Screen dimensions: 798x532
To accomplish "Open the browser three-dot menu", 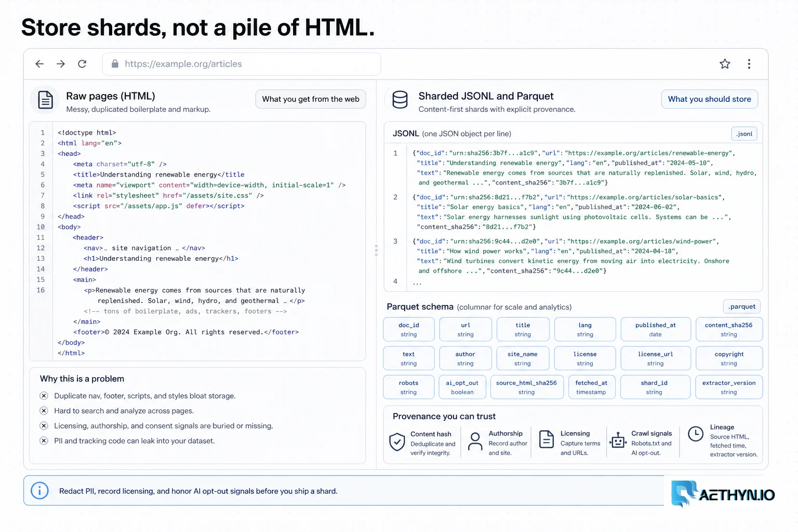I will [x=749, y=64].
